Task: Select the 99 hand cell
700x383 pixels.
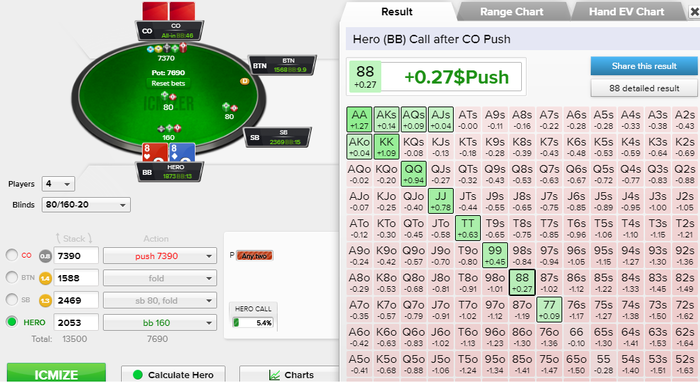Action: click(495, 255)
